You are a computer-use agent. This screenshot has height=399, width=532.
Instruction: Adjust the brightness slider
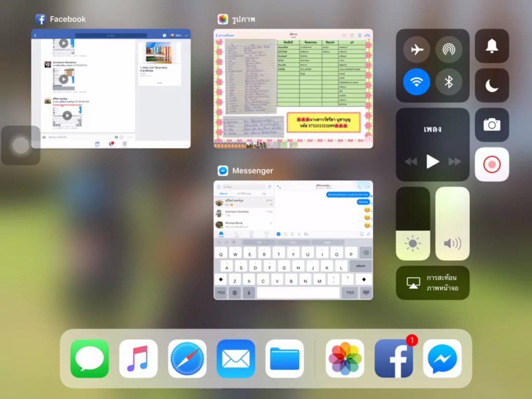coord(413,224)
